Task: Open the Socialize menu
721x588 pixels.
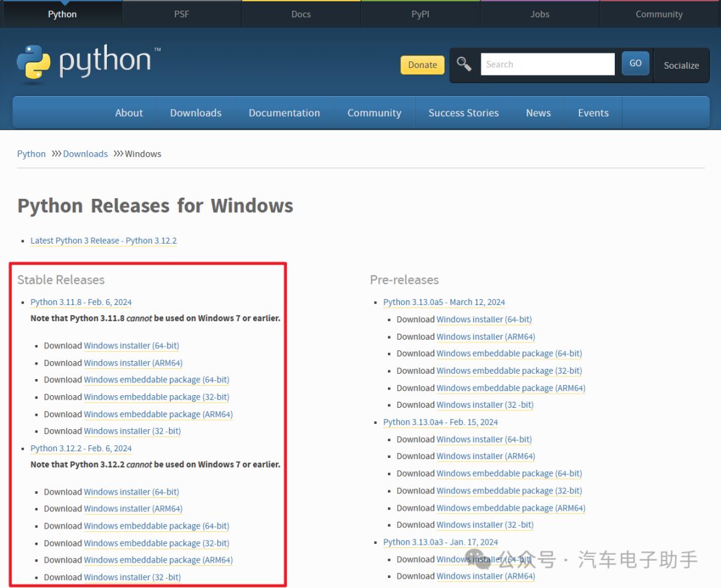Action: (x=681, y=65)
